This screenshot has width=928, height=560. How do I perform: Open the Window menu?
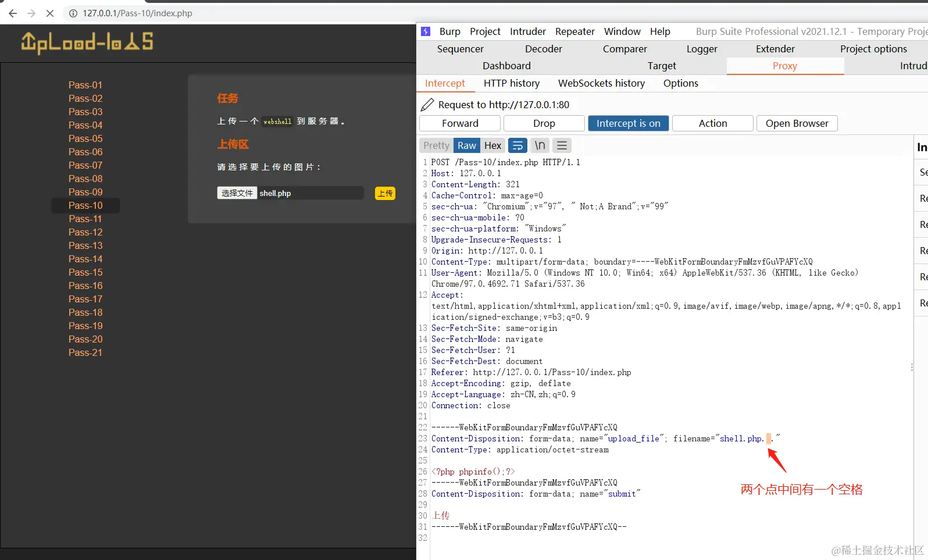[x=622, y=31]
